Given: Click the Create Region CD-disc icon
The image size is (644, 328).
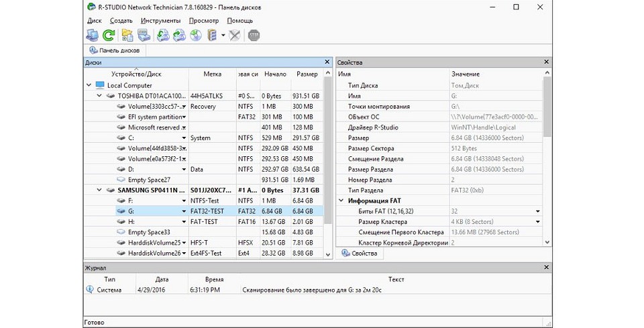Looking at the screenshot, I should coord(195,36).
